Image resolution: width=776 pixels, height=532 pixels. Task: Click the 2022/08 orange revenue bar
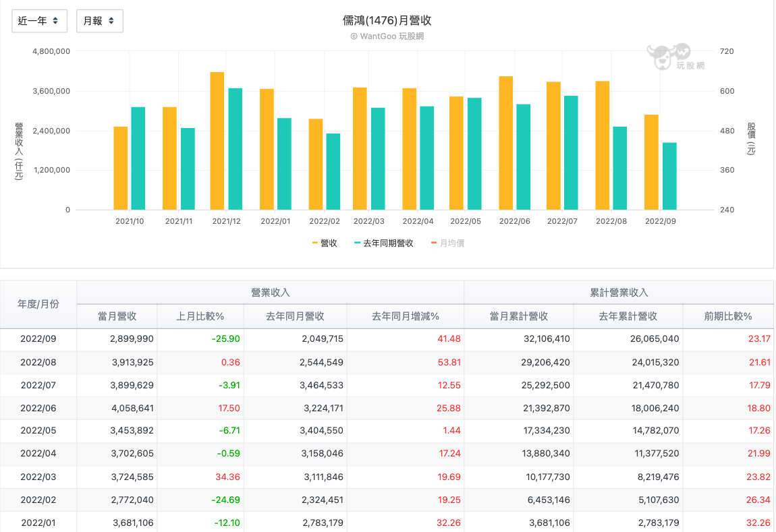pyautogui.click(x=603, y=146)
